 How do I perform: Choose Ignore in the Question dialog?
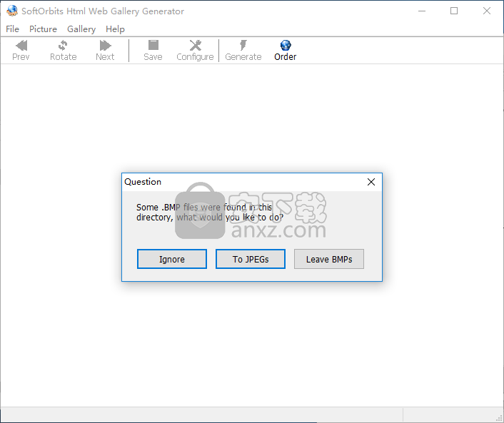pos(172,259)
